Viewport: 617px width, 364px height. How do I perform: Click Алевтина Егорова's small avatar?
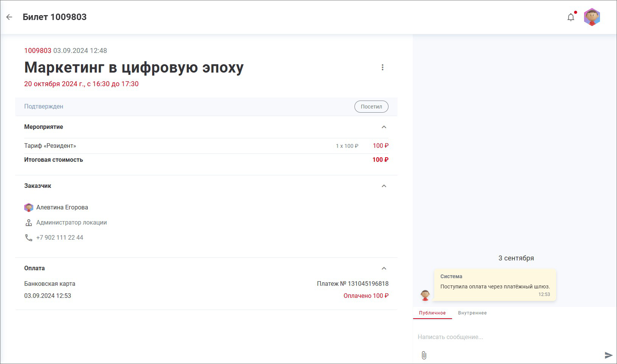click(x=29, y=208)
